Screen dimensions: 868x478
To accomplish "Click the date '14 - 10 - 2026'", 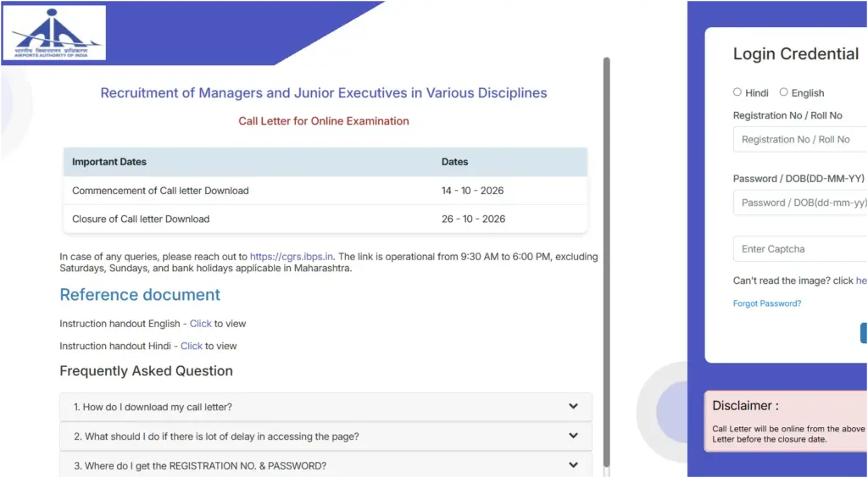I will [x=473, y=191].
